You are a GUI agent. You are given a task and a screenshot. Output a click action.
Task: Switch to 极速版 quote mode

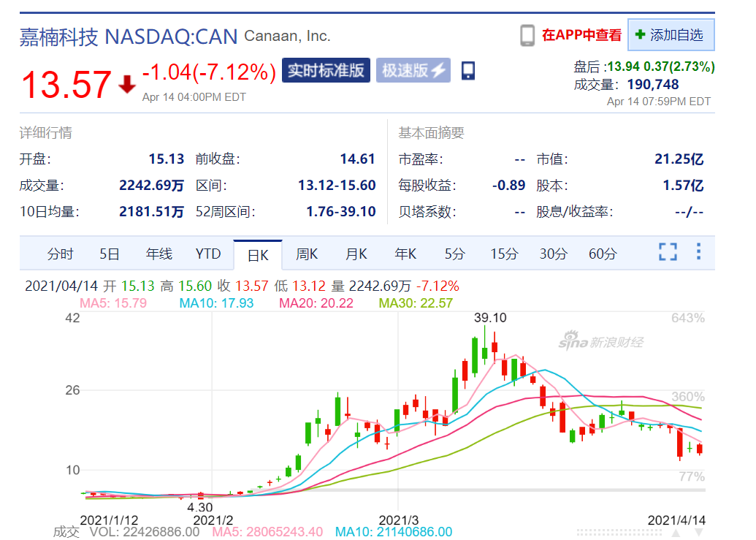413,70
